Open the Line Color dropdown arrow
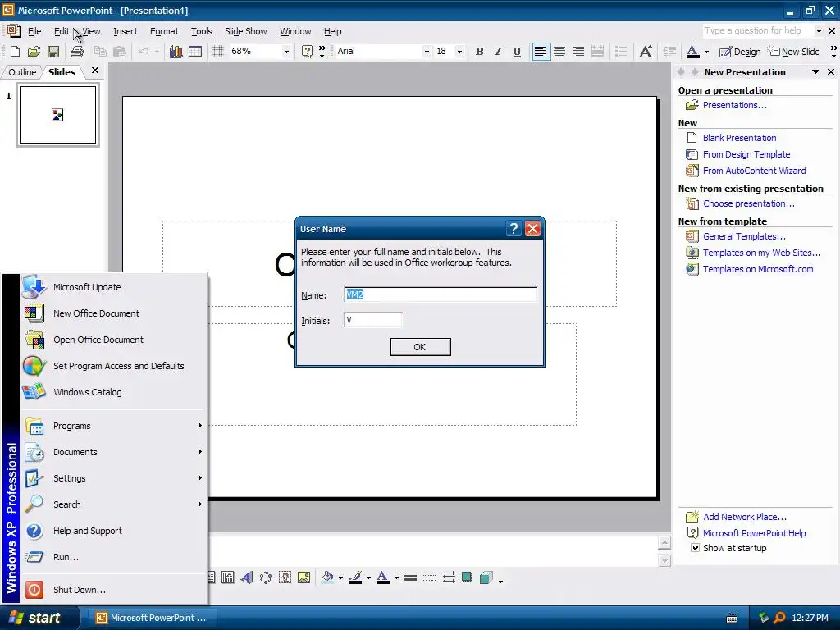 [368, 578]
